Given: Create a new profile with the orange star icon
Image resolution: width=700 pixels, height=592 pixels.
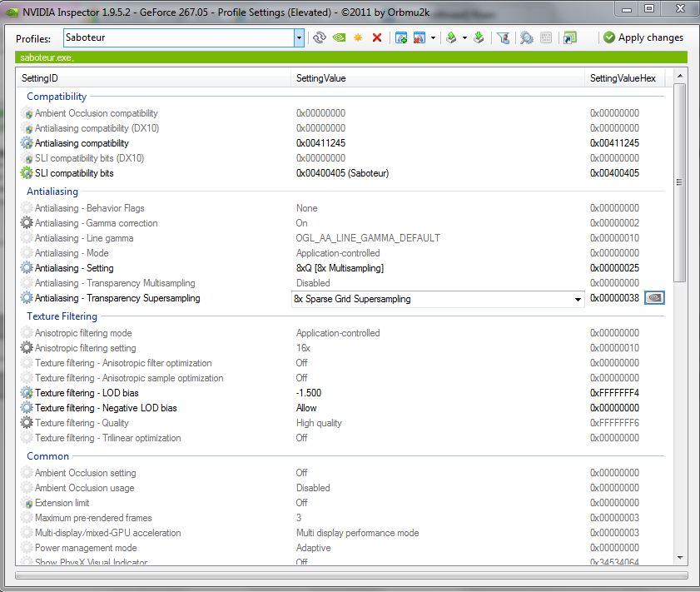Looking at the screenshot, I should tap(358, 38).
